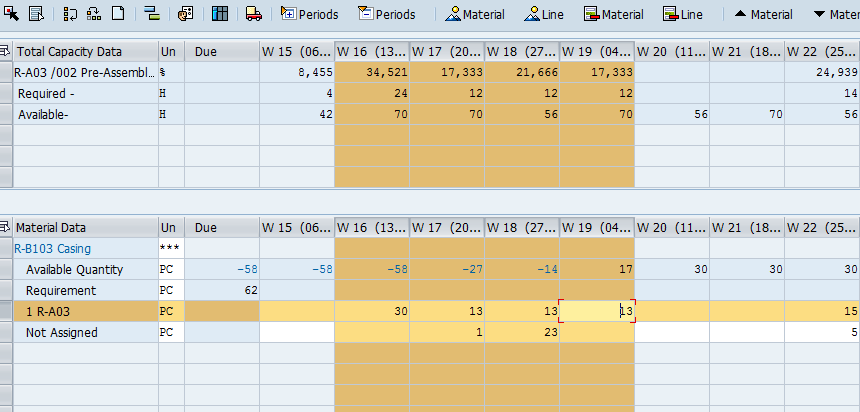The width and height of the screenshot is (860, 412).
Task: Select the Available- row using its row selector
Action: coord(6,114)
